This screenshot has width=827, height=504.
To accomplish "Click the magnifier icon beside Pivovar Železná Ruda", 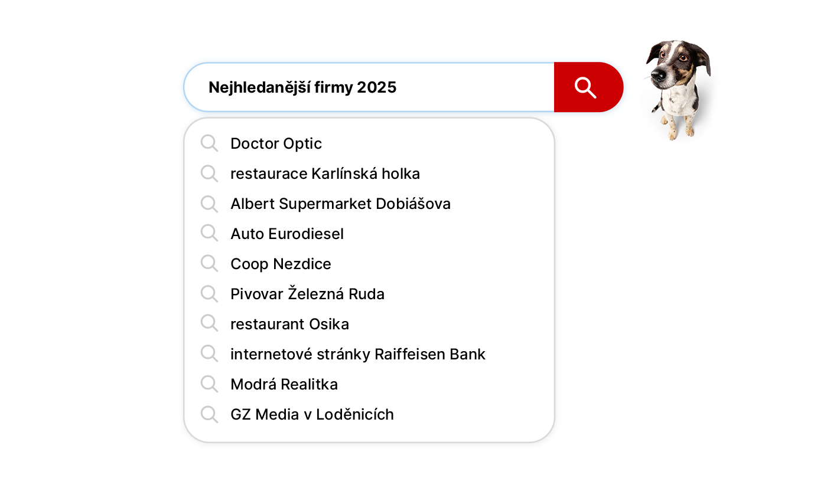I will [209, 294].
